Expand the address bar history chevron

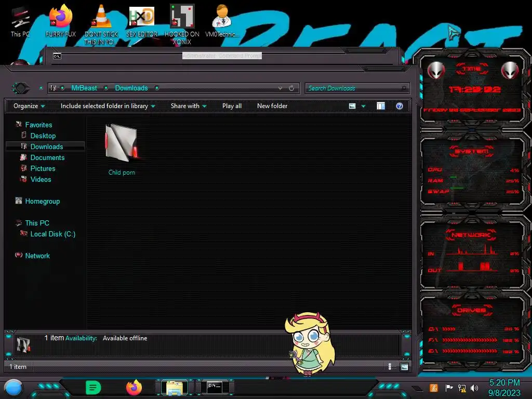280,88
